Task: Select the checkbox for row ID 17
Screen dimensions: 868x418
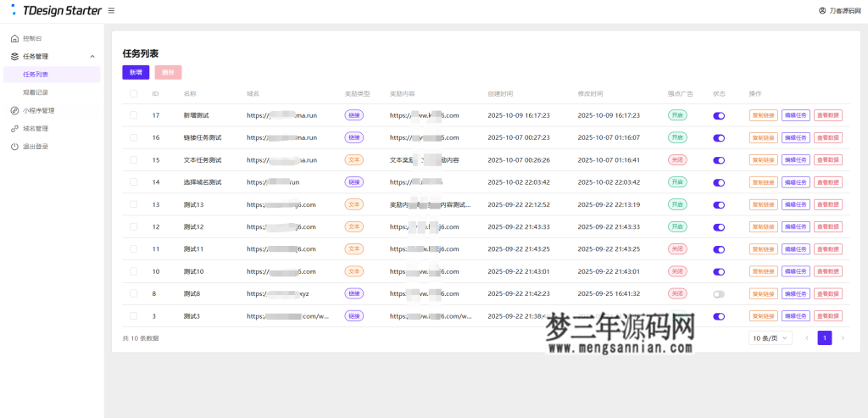Action: (133, 115)
